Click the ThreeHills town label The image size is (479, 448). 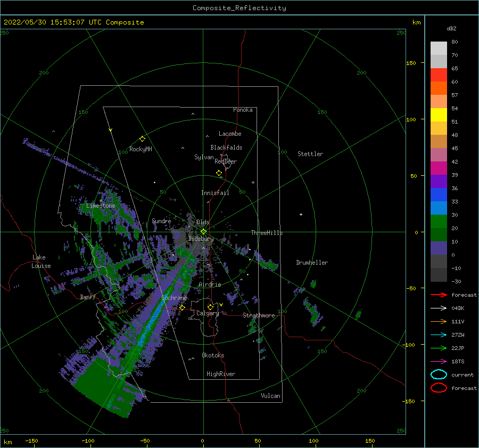(267, 233)
